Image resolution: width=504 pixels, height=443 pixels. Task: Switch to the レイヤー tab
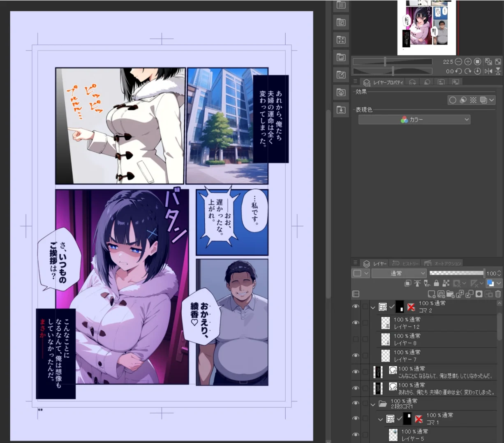pyautogui.click(x=375, y=263)
